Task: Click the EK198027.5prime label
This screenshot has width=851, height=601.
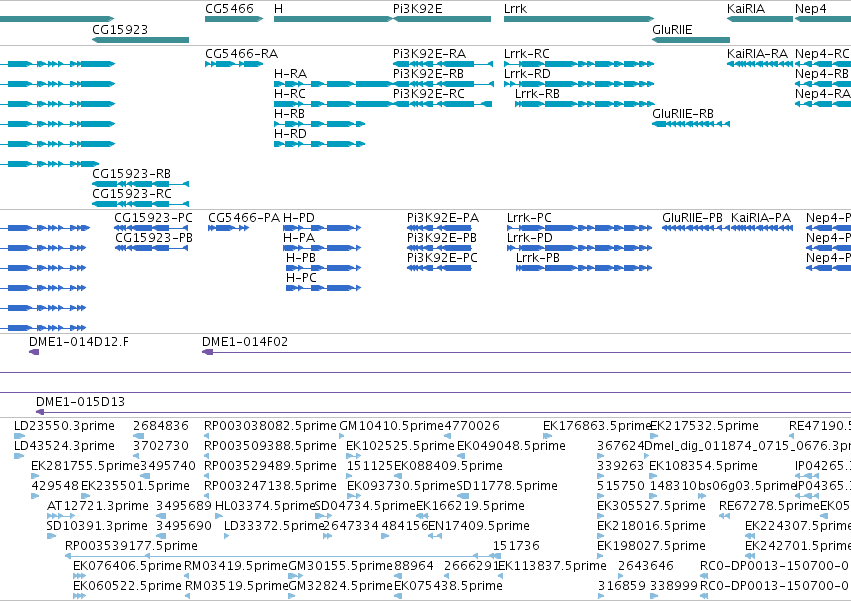Action: pos(651,546)
